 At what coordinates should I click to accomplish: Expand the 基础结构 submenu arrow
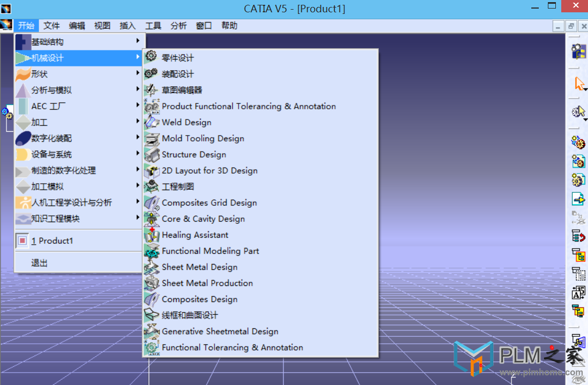pyautogui.click(x=138, y=41)
